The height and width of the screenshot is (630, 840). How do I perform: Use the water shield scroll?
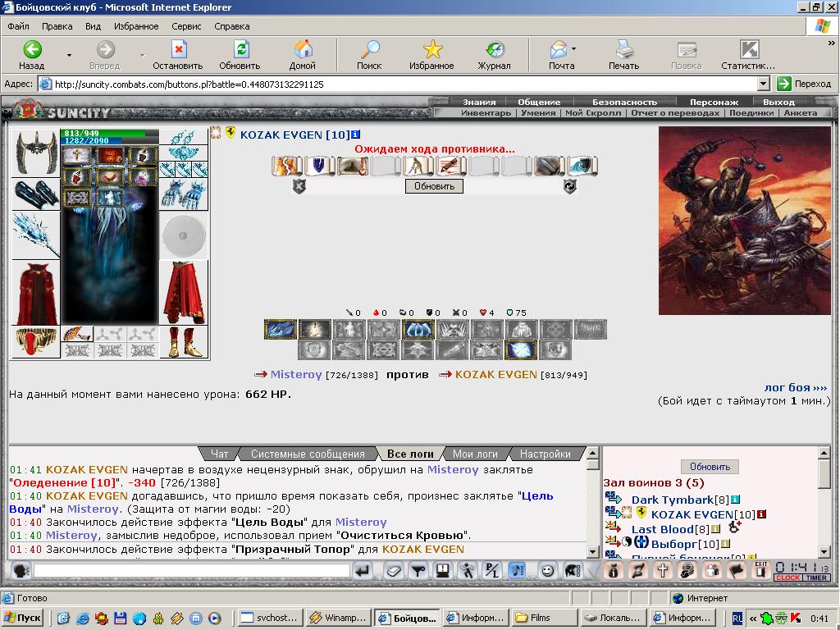pos(582,166)
